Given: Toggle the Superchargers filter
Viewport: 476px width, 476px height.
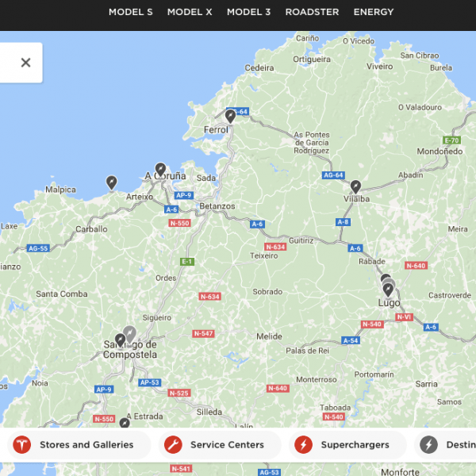Looking at the screenshot, I should coord(347,445).
